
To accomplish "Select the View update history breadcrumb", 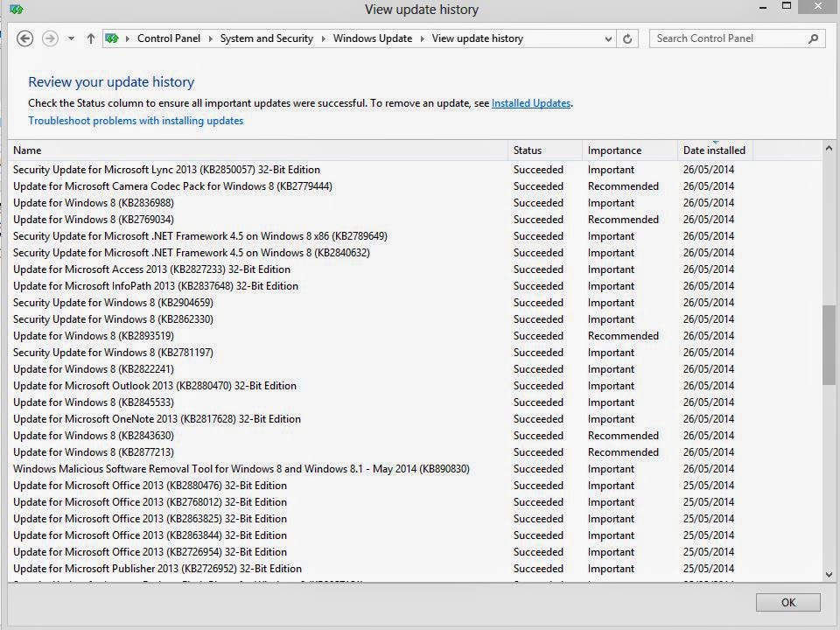I will (x=478, y=38).
